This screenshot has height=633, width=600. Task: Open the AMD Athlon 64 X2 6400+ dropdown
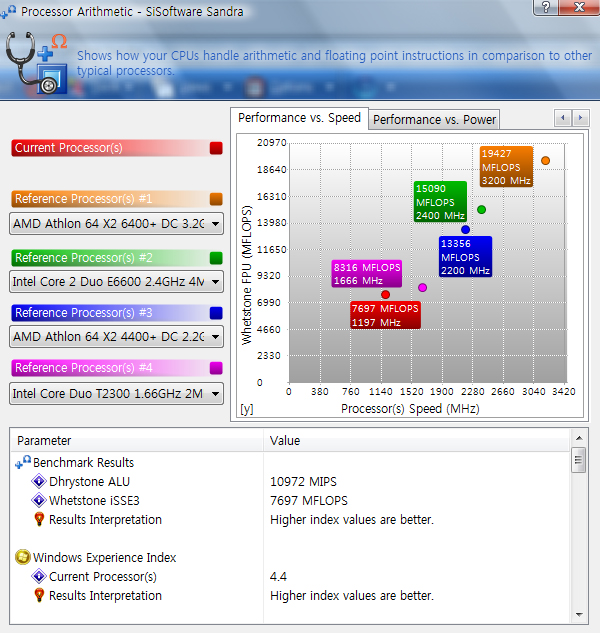coord(116,224)
